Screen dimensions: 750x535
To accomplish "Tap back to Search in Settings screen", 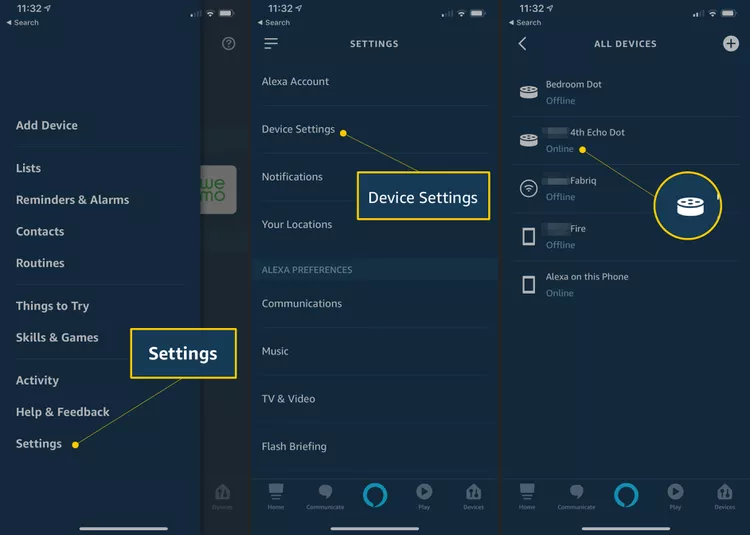I will pos(274,22).
